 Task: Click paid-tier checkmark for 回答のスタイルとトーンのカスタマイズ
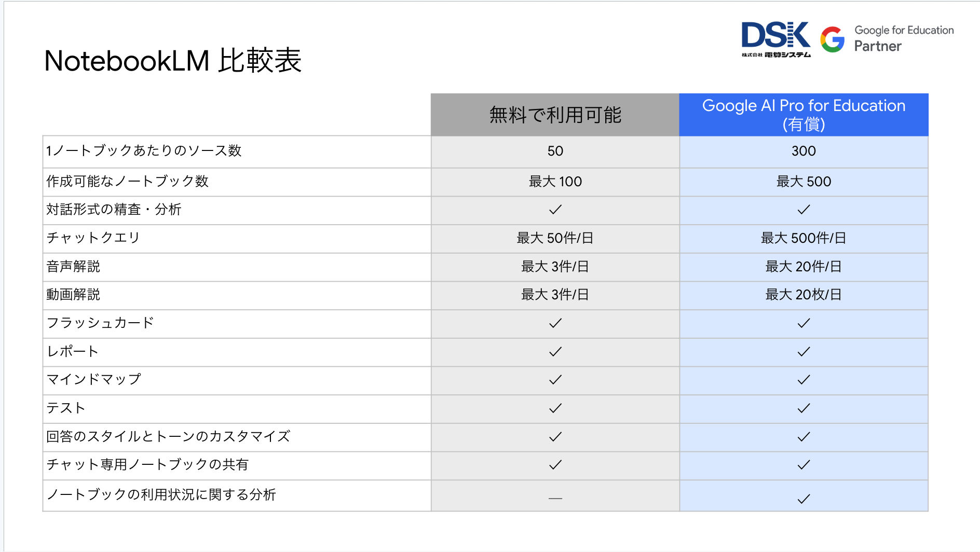coord(804,437)
